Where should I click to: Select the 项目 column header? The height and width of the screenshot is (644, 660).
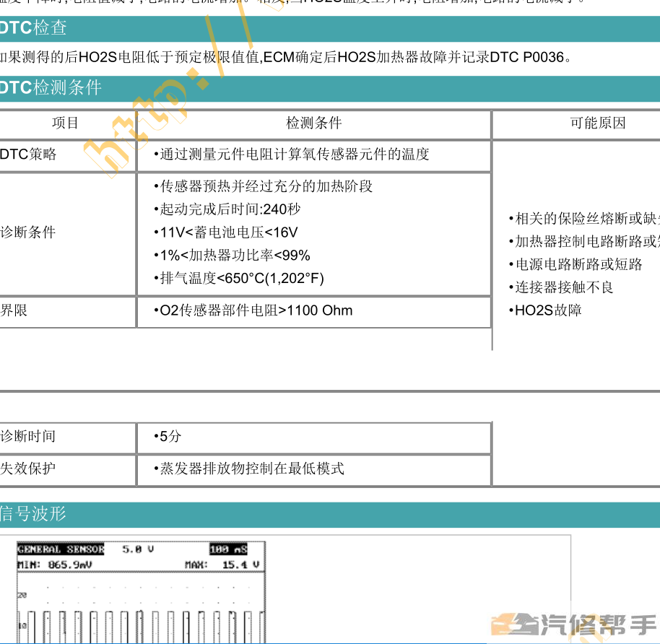pos(65,123)
